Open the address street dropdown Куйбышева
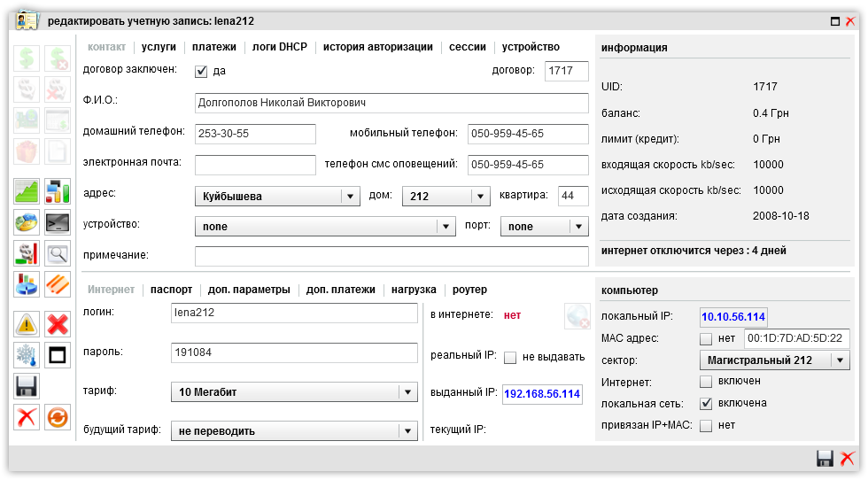Viewport: 868px width, 480px height. (276, 197)
